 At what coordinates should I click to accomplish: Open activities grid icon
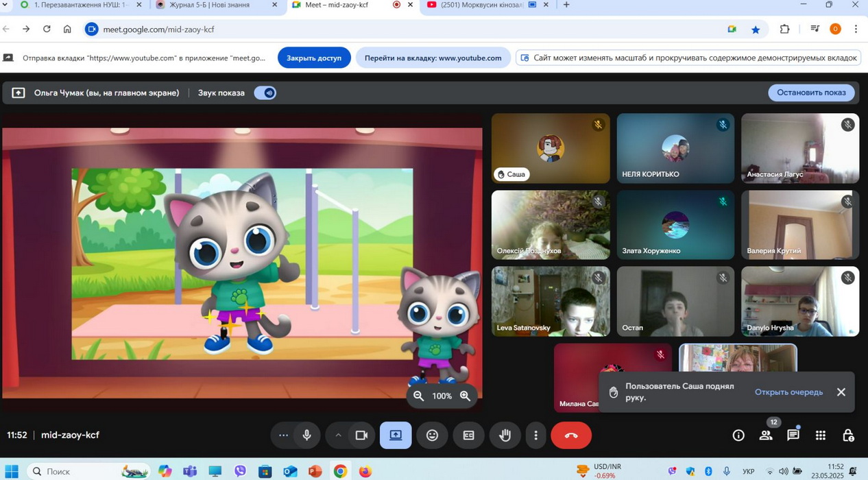pos(821,435)
